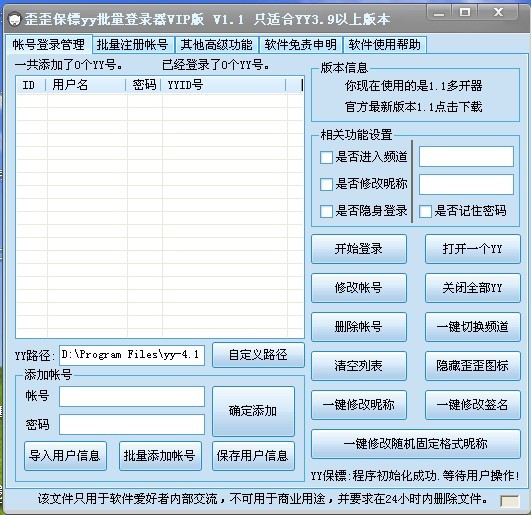Click the 官方最新版本 download link
531x515 pixels.
[x=413, y=107]
